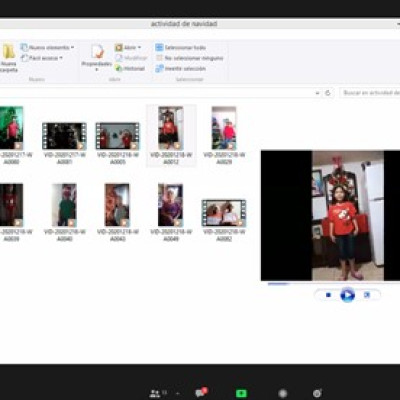Play the preview video
The height and width of the screenshot is (400, 400).
(347, 295)
